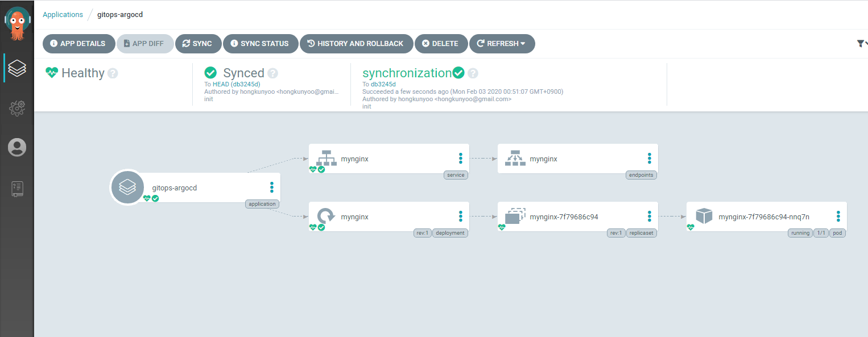Screen dimensions: 868x337
Task: Click the SYNC button
Action: [198, 44]
